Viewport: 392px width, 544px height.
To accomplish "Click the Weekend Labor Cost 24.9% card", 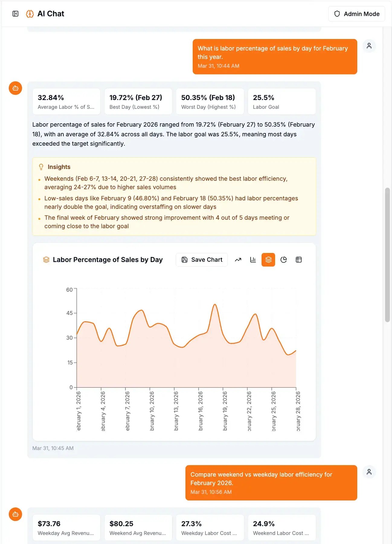I will click(x=281, y=527).
